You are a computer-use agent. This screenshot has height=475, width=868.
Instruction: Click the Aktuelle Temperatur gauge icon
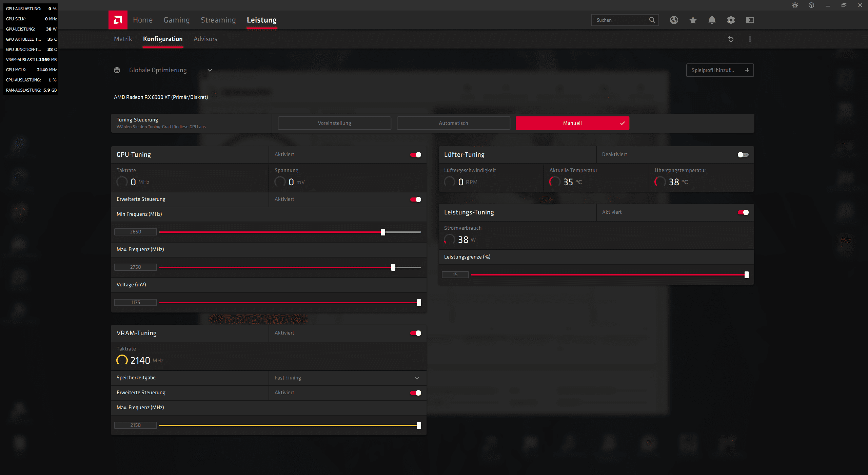555,182
